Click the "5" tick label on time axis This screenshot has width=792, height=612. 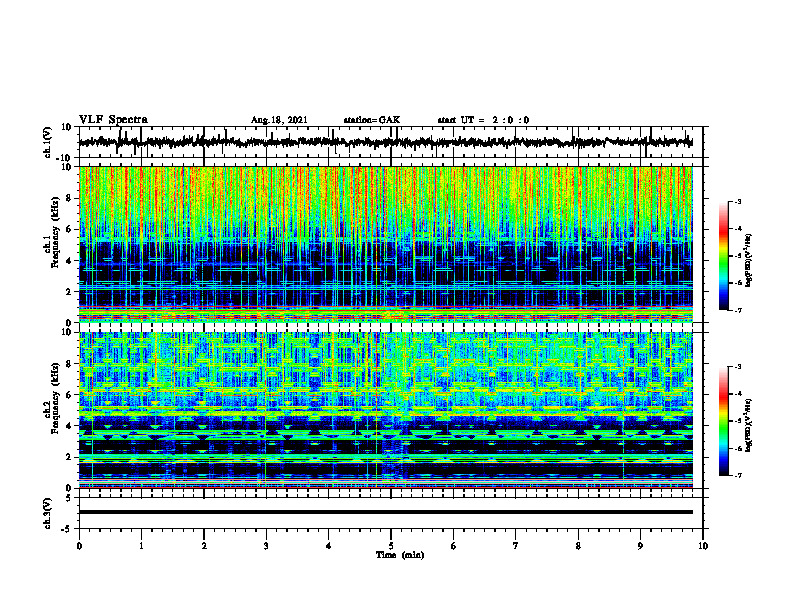(391, 546)
